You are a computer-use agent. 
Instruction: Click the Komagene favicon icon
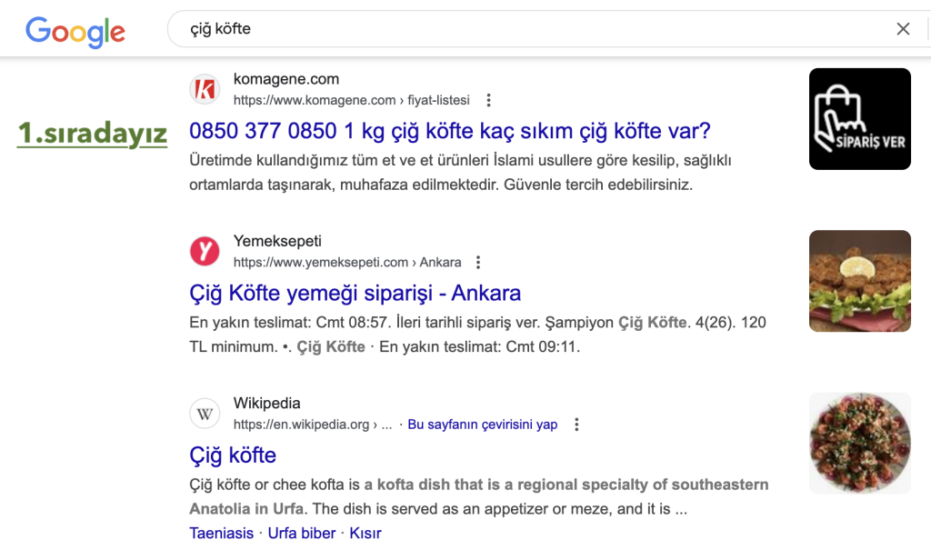click(x=205, y=89)
